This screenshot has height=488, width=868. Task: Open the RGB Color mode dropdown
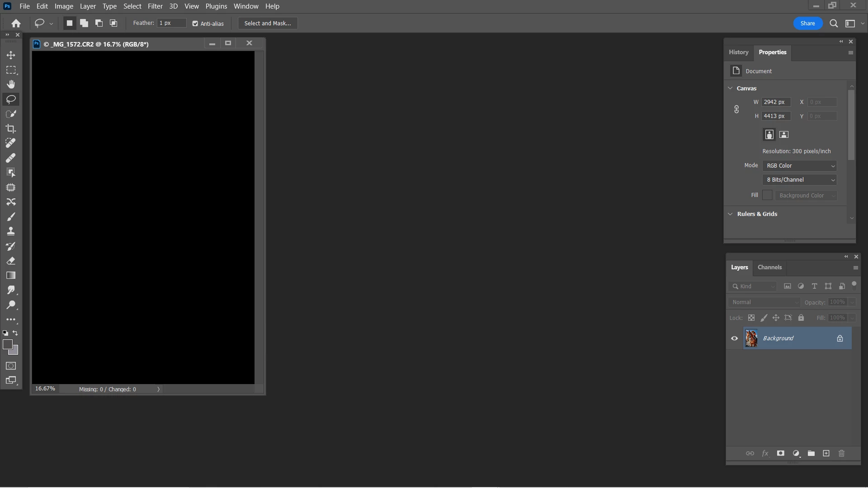(799, 166)
